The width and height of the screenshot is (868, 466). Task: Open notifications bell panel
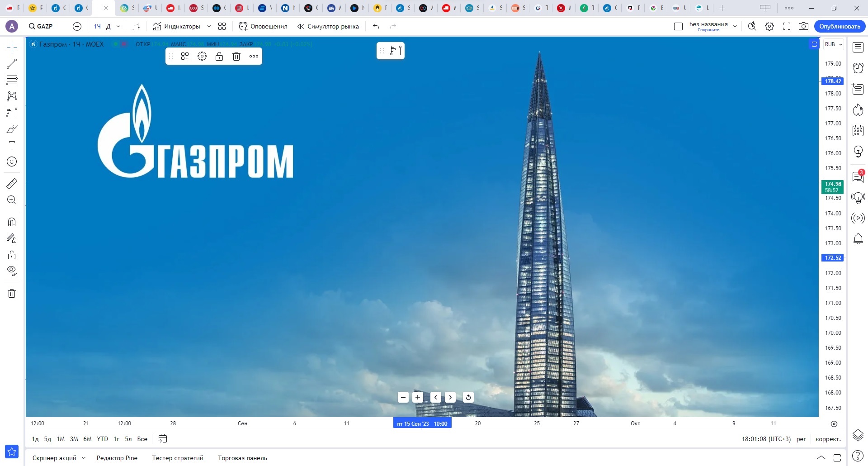[x=858, y=239]
